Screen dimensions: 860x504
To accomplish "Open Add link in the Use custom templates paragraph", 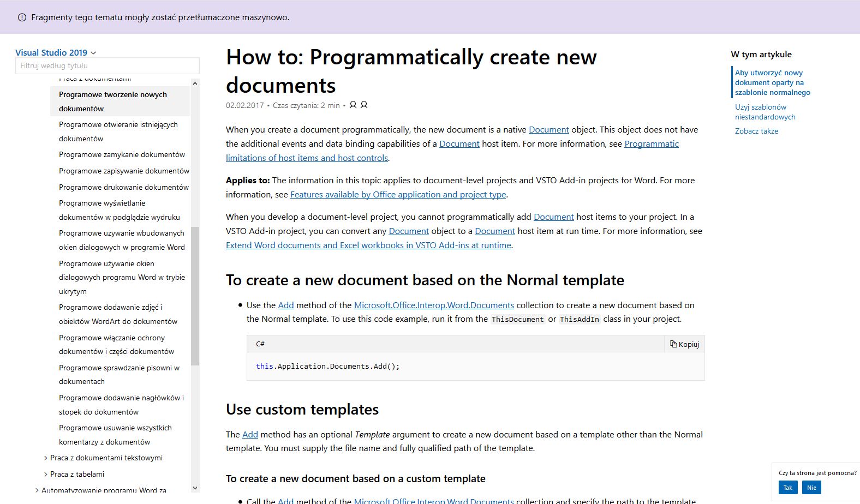I will (x=250, y=435).
